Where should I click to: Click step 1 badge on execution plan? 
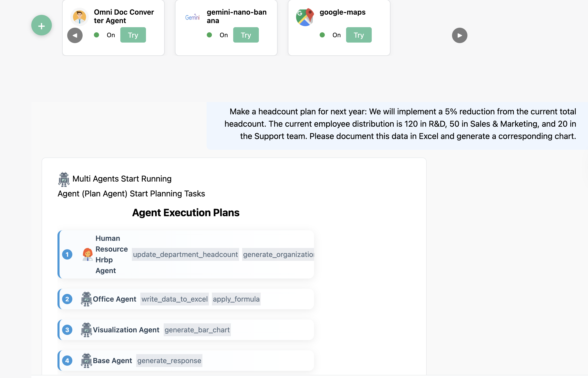click(x=67, y=254)
